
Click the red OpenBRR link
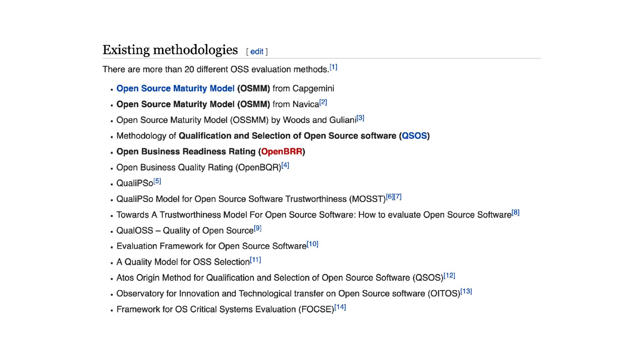(x=281, y=152)
